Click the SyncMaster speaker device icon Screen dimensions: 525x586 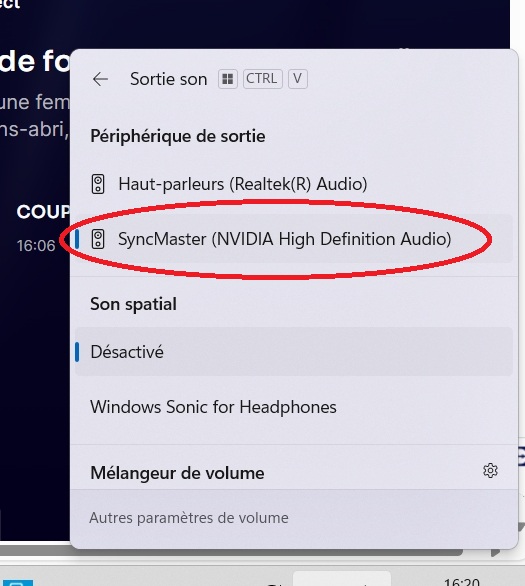point(98,239)
